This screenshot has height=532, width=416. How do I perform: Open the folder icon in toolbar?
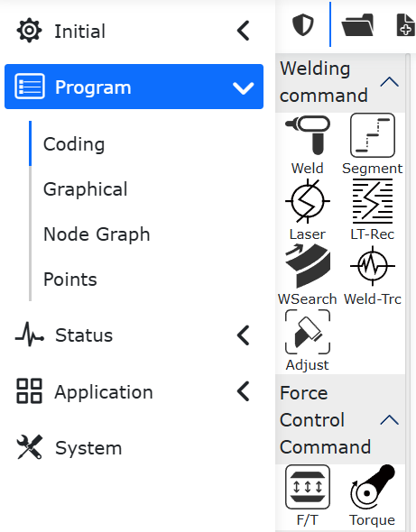357,24
